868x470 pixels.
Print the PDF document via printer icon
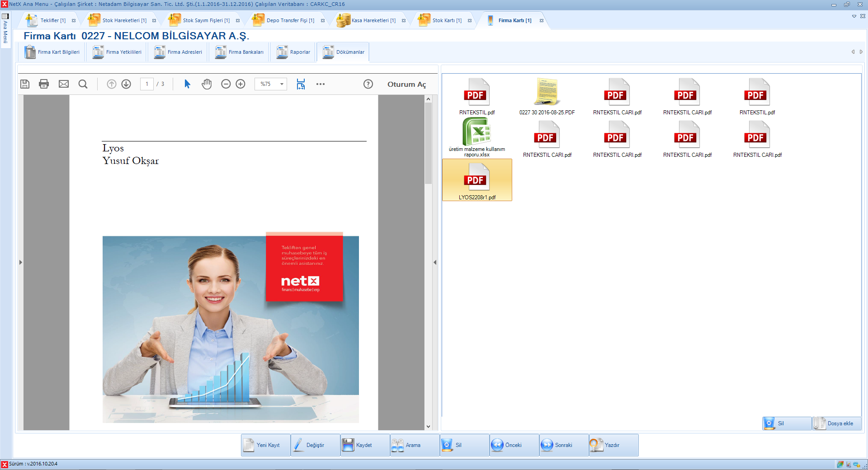44,84
